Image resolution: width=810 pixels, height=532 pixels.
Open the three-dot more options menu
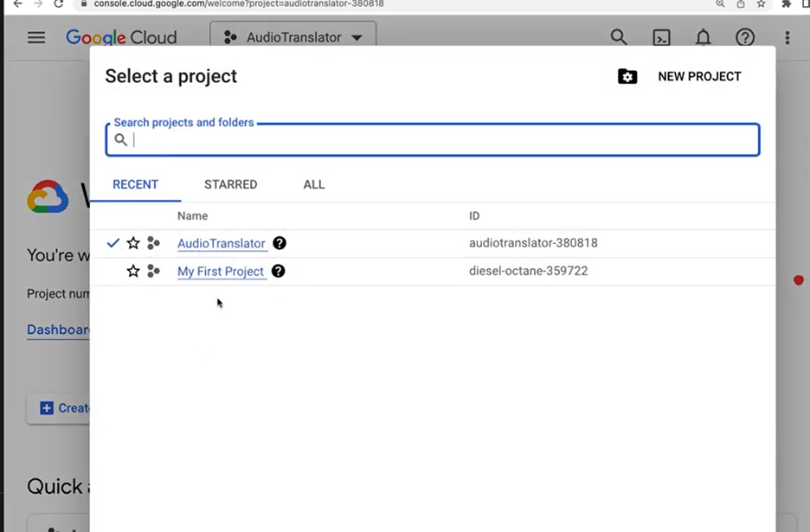787,38
